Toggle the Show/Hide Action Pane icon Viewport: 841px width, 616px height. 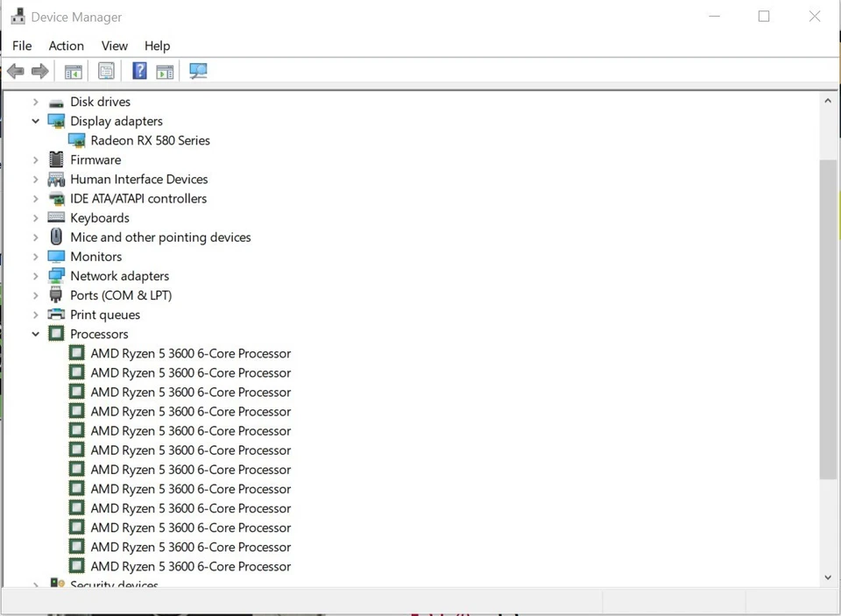[x=165, y=71]
